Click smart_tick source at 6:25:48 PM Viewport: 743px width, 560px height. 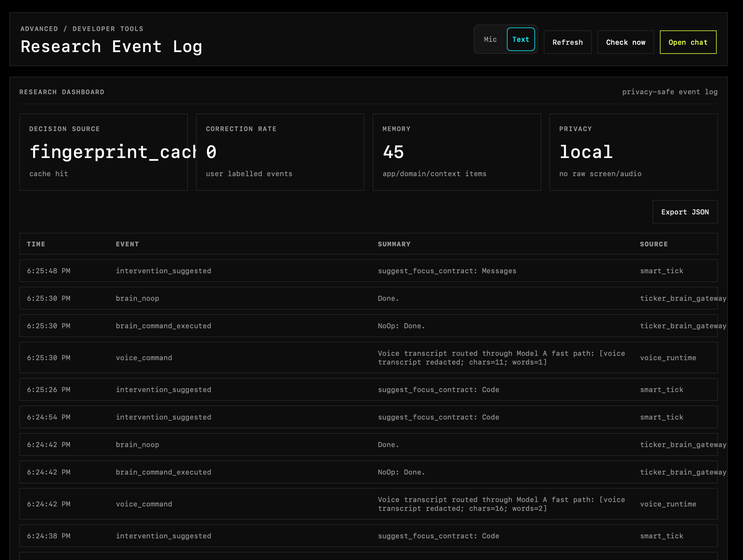point(662,271)
